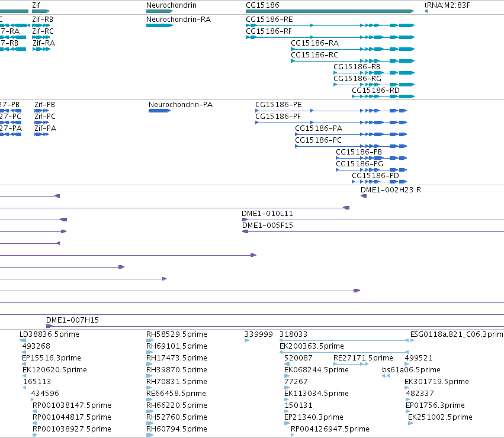Click EST EK301719.5prime
This screenshot has height=438, width=504.
(436, 382)
